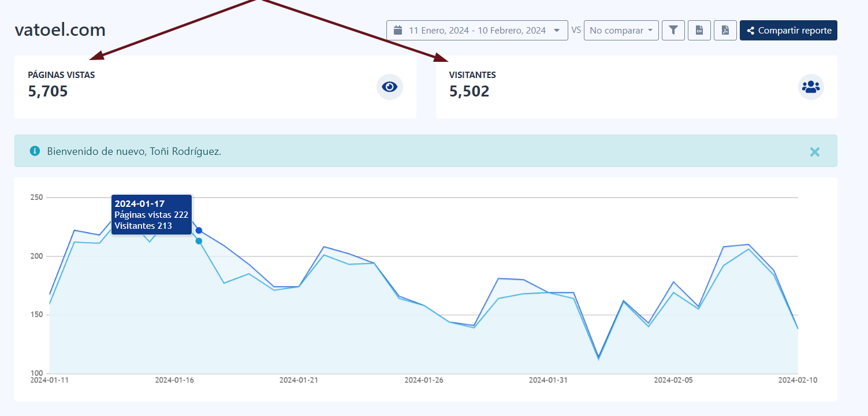Select the filter icon
Viewport: 868px width, 416px height.
[x=673, y=30]
